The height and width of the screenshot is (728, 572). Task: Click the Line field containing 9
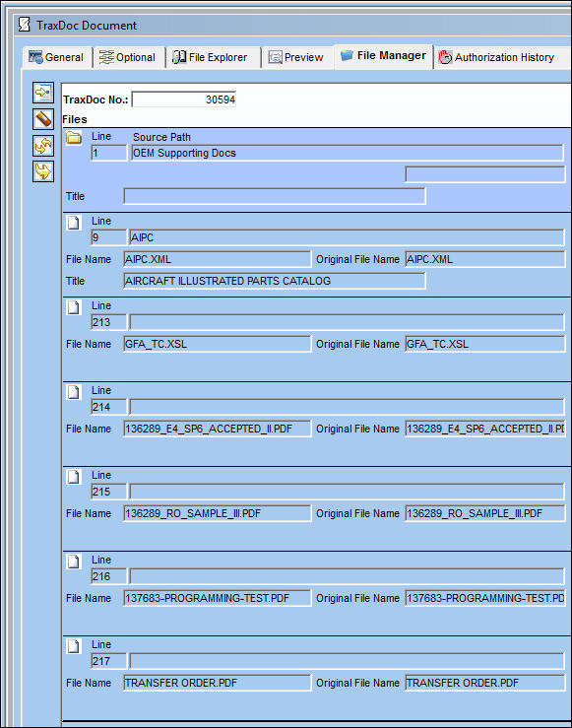pos(109,237)
